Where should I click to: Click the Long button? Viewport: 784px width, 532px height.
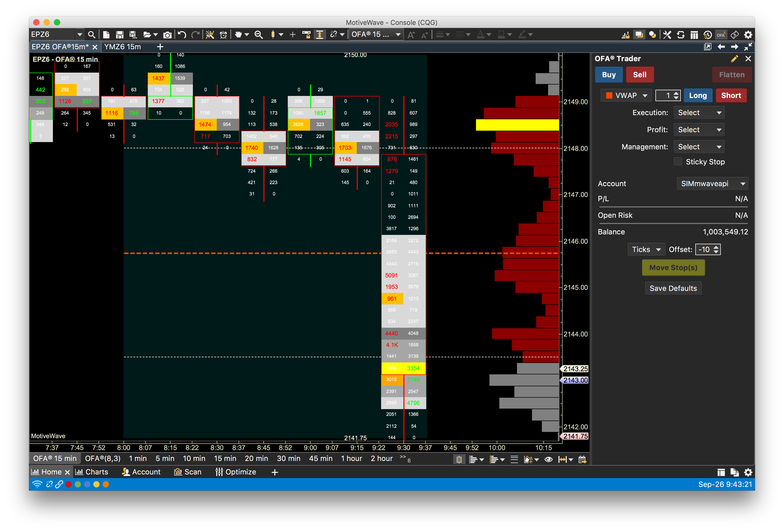(698, 95)
